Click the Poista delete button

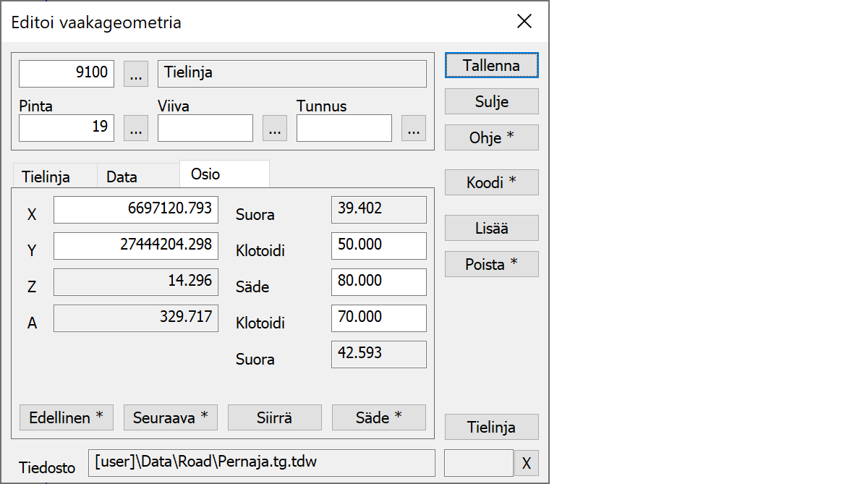[491, 265]
